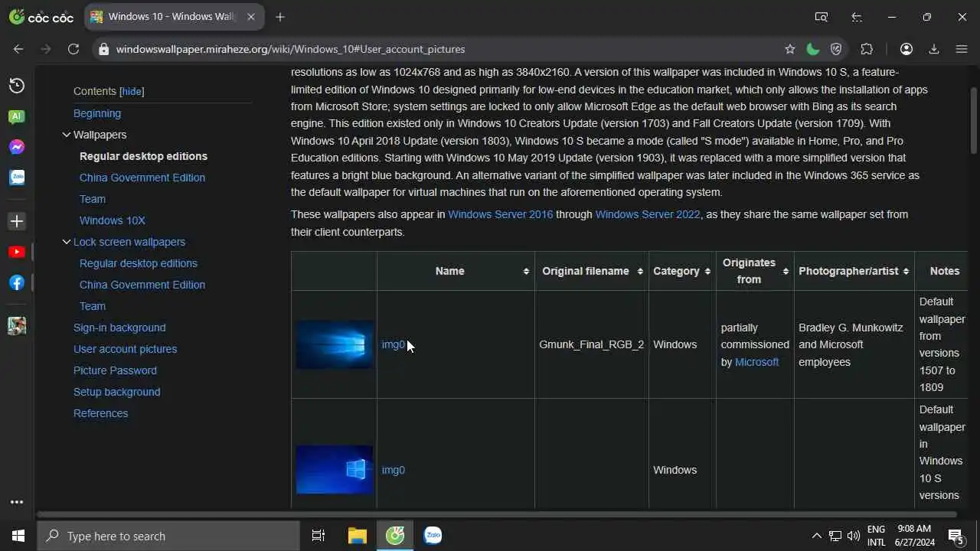This screenshot has width=980, height=551.
Task: Open the Windows Server 2022 link
Action: coord(648,214)
